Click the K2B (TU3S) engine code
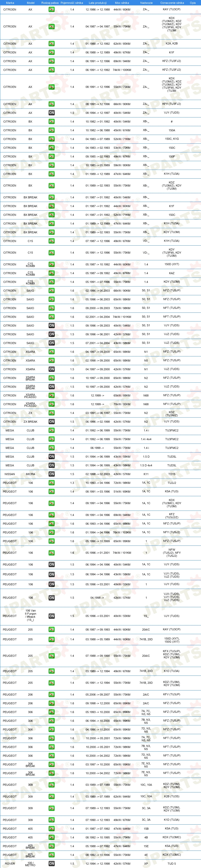This screenshot has width=201, height=868. (172, 797)
